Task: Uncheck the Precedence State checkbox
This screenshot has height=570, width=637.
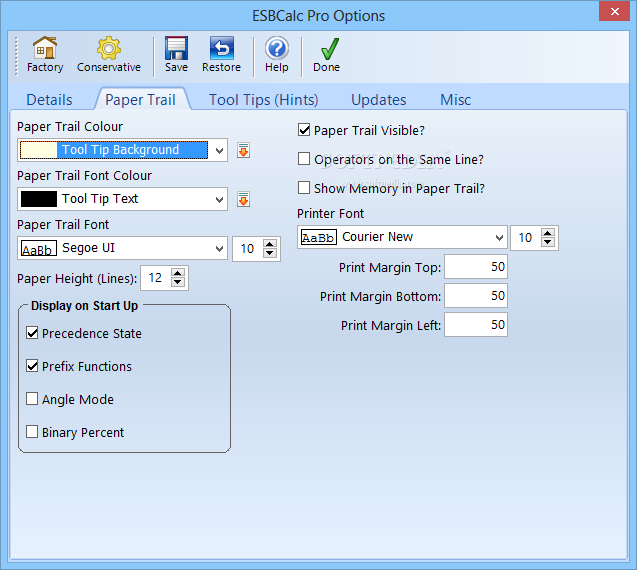Action: [x=32, y=333]
